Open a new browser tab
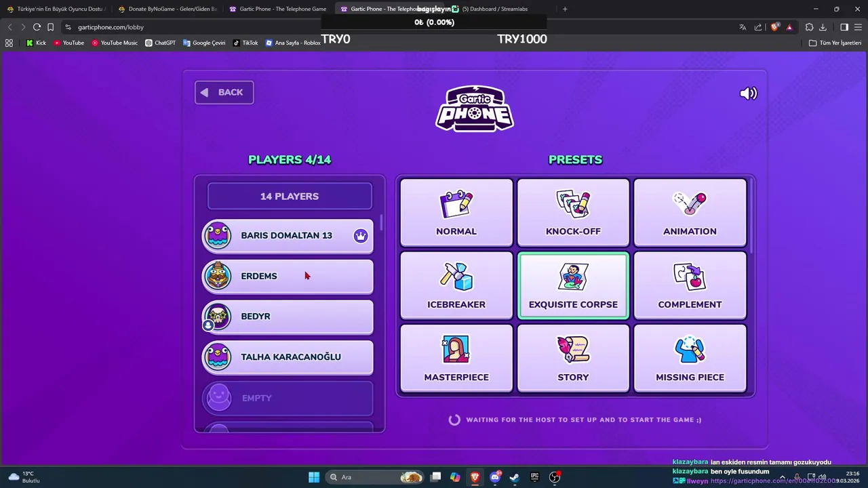Image resolution: width=868 pixels, height=488 pixels. 565,9
